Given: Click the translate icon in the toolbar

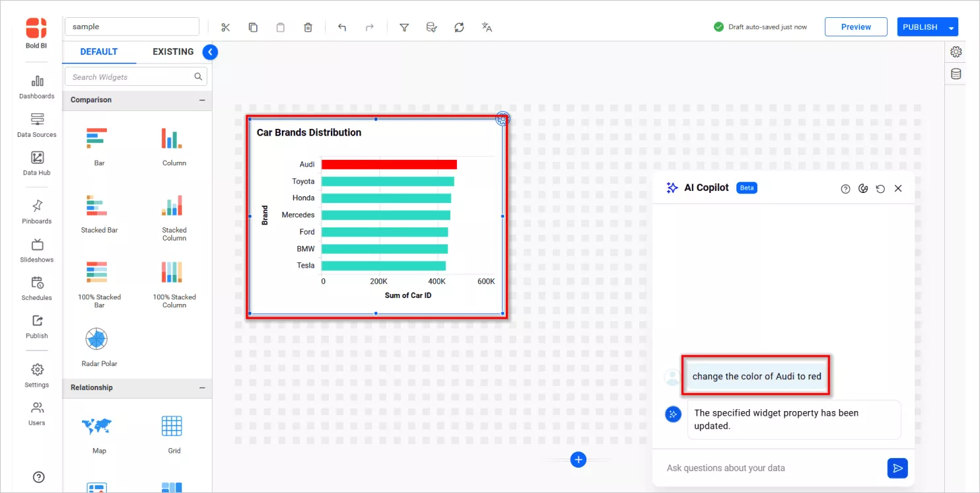Looking at the screenshot, I should click(x=487, y=26).
